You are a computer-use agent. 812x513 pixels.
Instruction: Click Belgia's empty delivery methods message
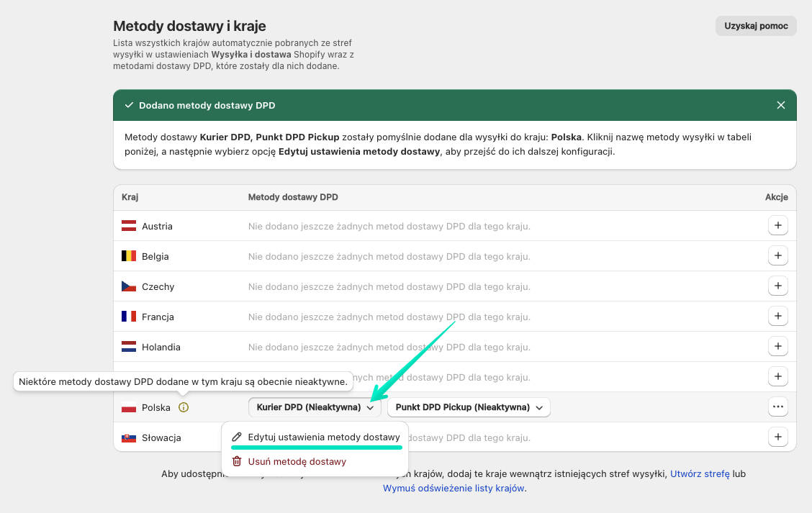click(389, 256)
